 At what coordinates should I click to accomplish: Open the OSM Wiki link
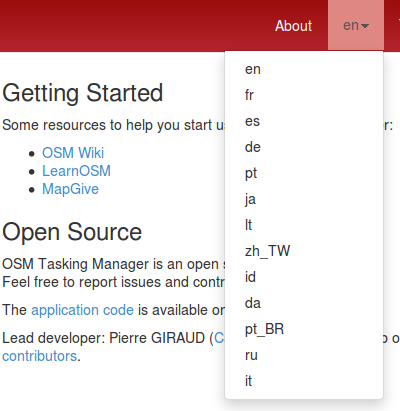[73, 153]
